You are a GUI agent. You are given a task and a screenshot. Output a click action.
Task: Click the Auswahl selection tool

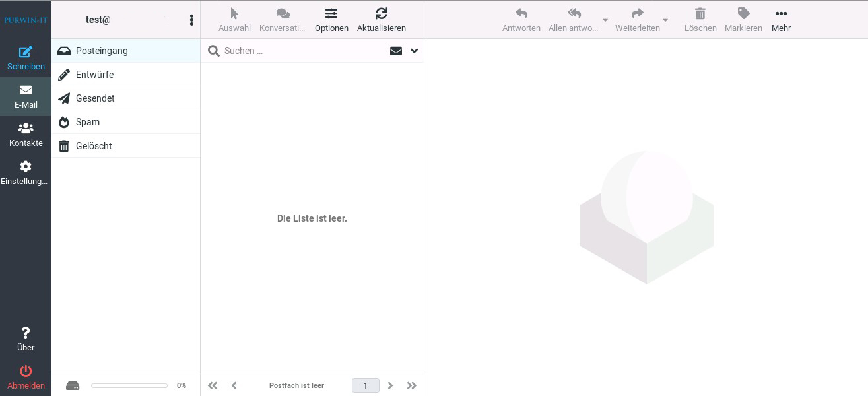(234, 20)
